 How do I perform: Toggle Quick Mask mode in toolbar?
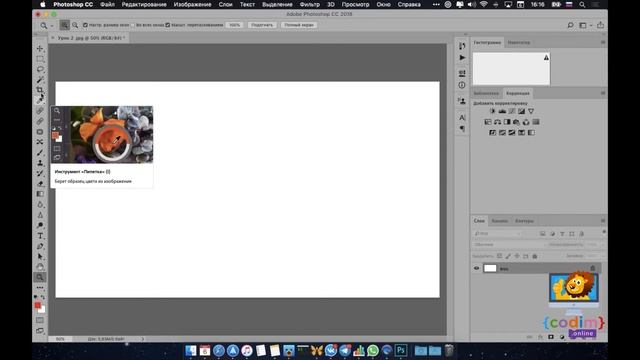click(x=40, y=320)
